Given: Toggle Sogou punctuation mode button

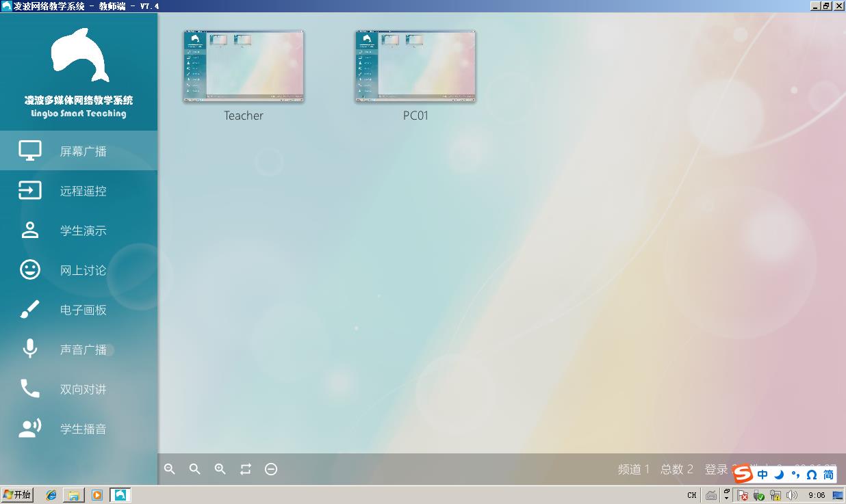Looking at the screenshot, I should pos(795,475).
